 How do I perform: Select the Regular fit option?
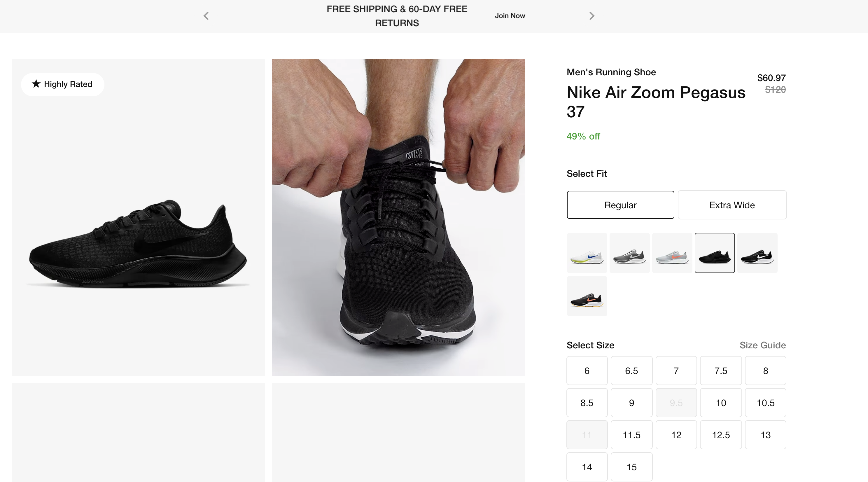pos(620,205)
